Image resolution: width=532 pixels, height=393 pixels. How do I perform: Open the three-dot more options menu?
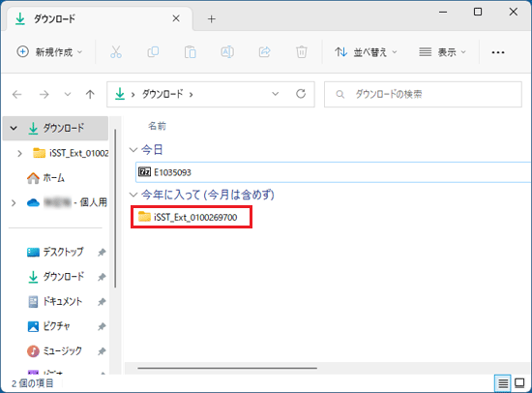[498, 52]
